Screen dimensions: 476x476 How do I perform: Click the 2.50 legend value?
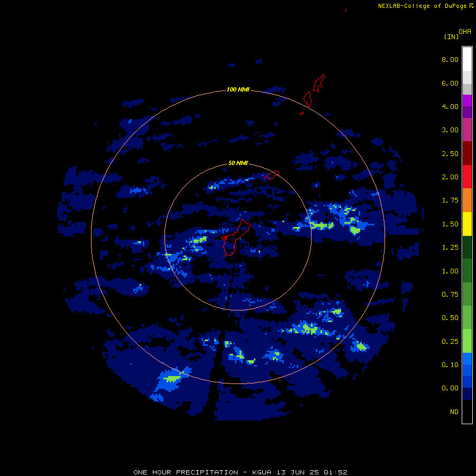tap(450, 153)
